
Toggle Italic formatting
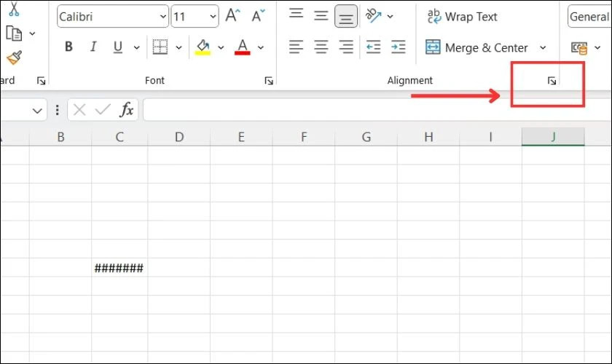click(x=93, y=47)
